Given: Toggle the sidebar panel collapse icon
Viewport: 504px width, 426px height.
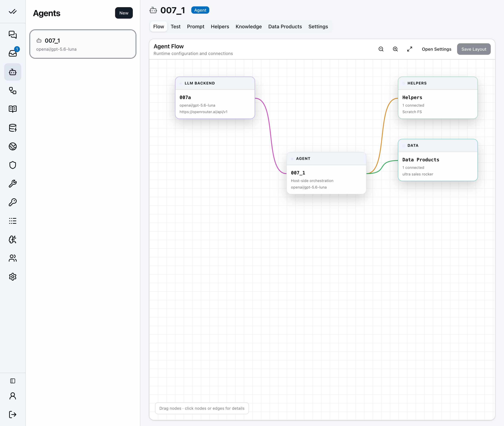Looking at the screenshot, I should tap(13, 381).
